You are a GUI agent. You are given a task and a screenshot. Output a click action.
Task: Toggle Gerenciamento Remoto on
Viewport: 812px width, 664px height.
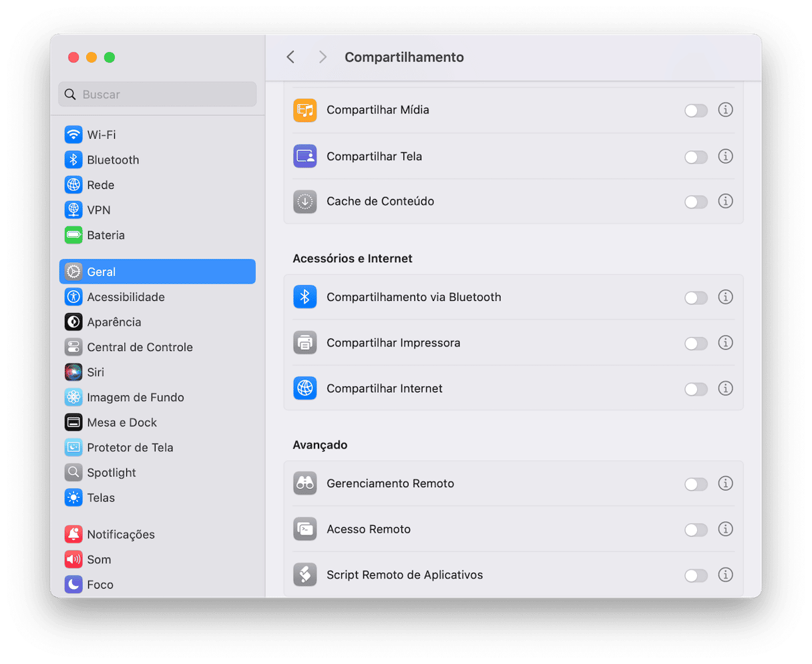696,484
